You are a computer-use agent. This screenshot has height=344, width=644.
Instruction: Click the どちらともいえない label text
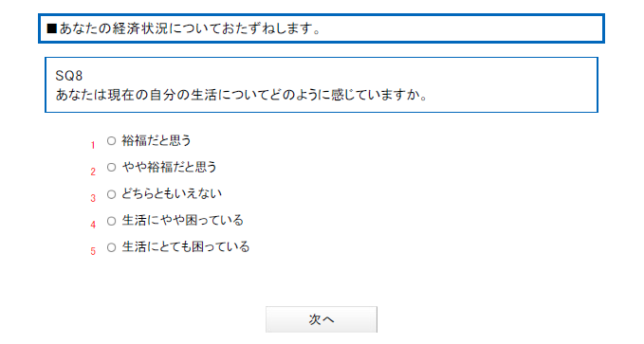[x=172, y=193]
